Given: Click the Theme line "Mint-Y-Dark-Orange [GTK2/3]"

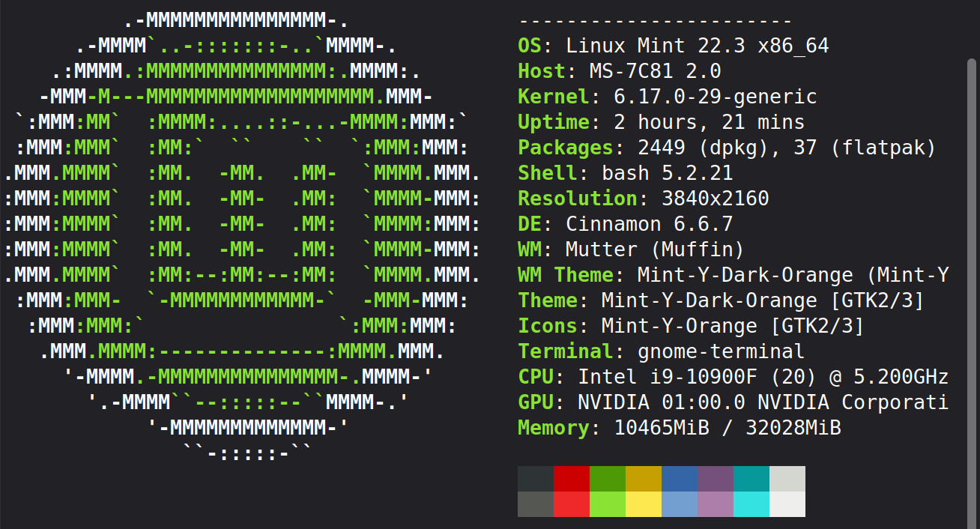Looking at the screenshot, I should point(763,301).
